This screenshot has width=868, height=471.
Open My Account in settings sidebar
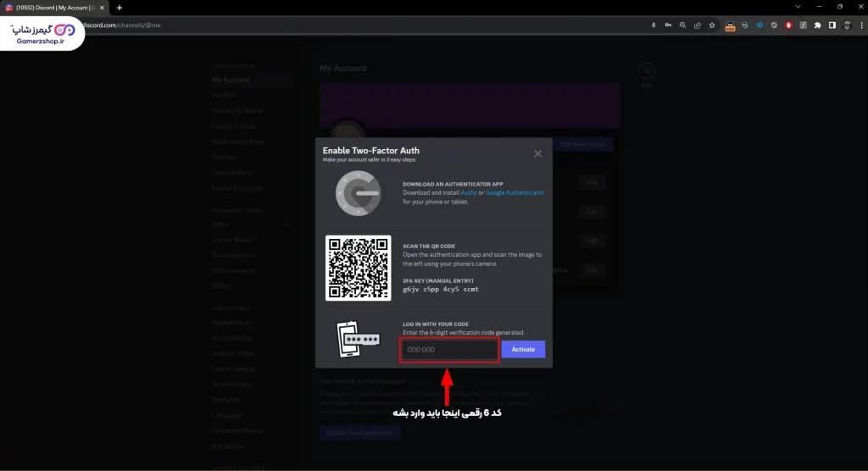252,80
